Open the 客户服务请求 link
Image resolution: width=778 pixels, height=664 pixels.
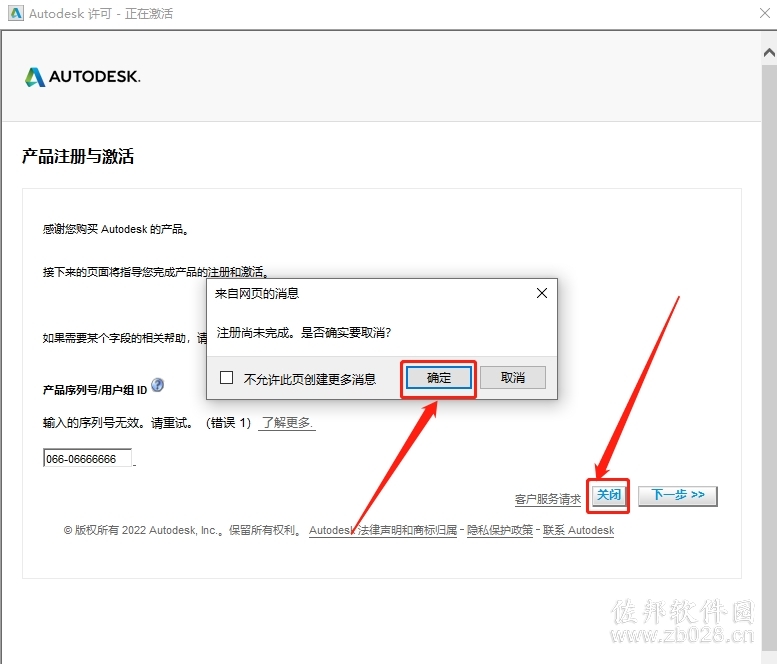548,499
